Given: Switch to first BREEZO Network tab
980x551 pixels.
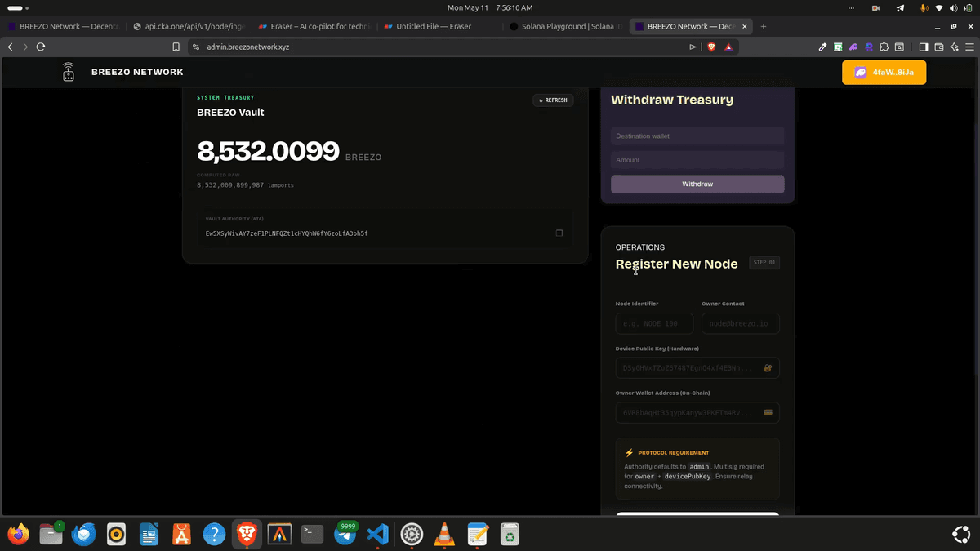Looking at the screenshot, I should point(61,26).
